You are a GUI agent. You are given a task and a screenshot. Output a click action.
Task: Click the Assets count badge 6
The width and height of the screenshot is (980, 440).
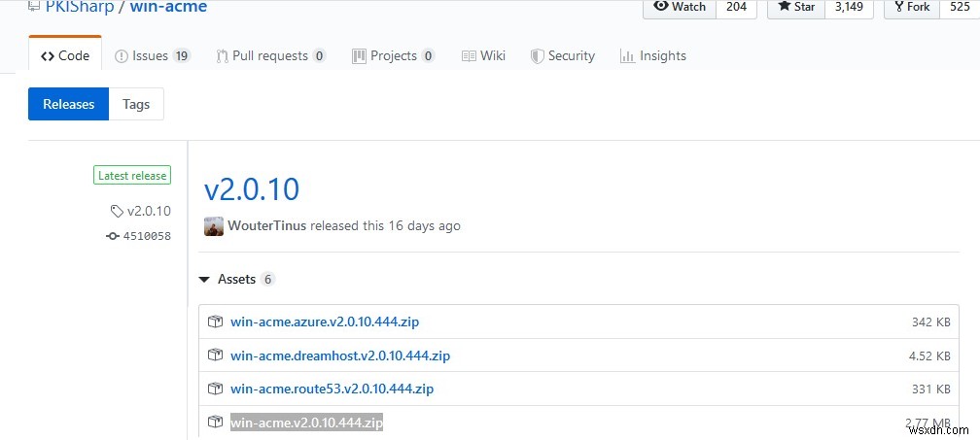click(x=268, y=279)
